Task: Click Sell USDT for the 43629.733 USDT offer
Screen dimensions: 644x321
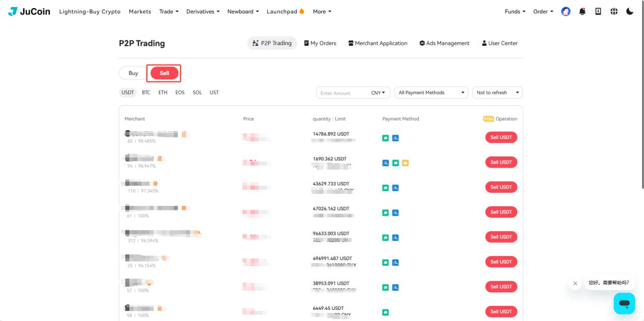Action: coord(501,187)
